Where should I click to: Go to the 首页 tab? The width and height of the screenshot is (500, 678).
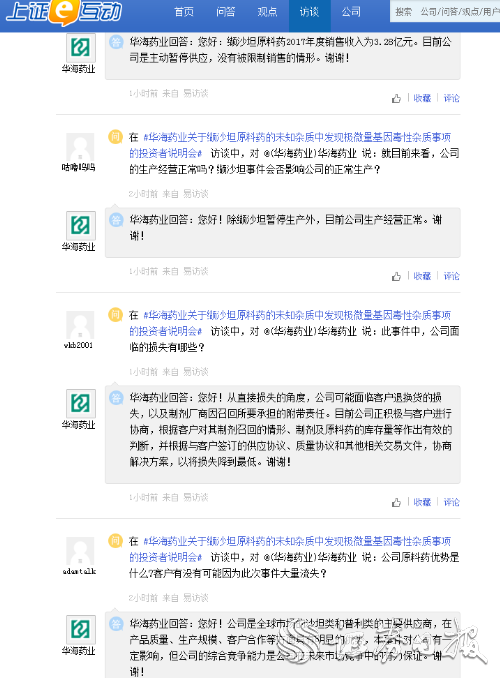[184, 12]
